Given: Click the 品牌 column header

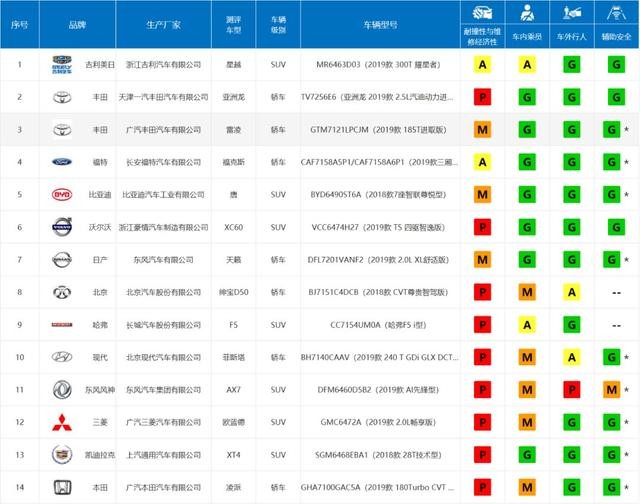Looking at the screenshot, I should (x=77, y=24).
